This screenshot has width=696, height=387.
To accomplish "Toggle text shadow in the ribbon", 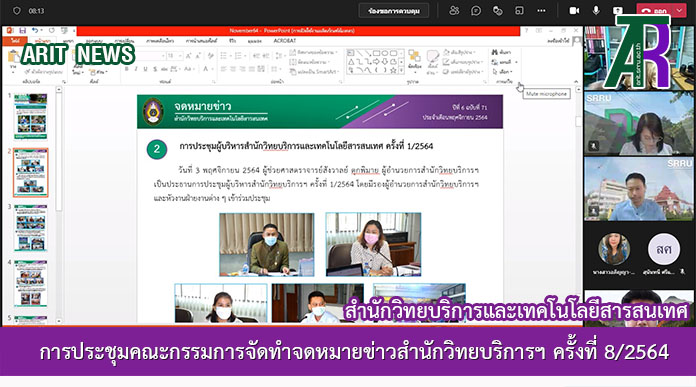I will coord(155,69).
